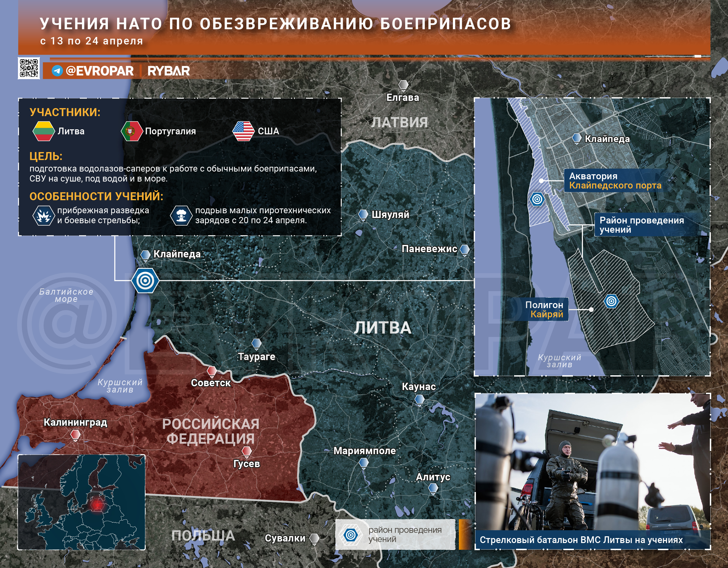Click the target icon in Klaipeda port waters
Image resolution: width=728 pixels, height=568 pixels.
(537, 199)
